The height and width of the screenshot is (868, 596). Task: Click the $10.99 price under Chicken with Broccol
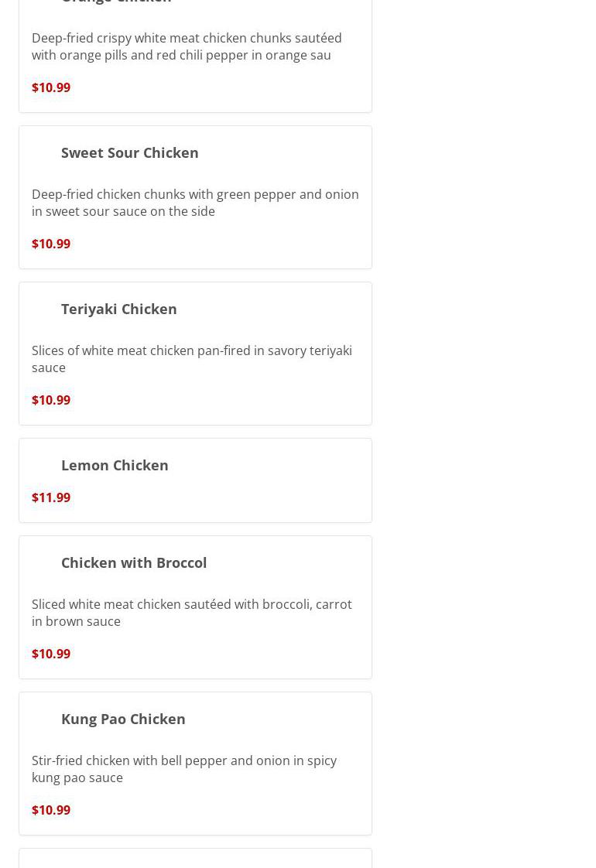(x=51, y=654)
